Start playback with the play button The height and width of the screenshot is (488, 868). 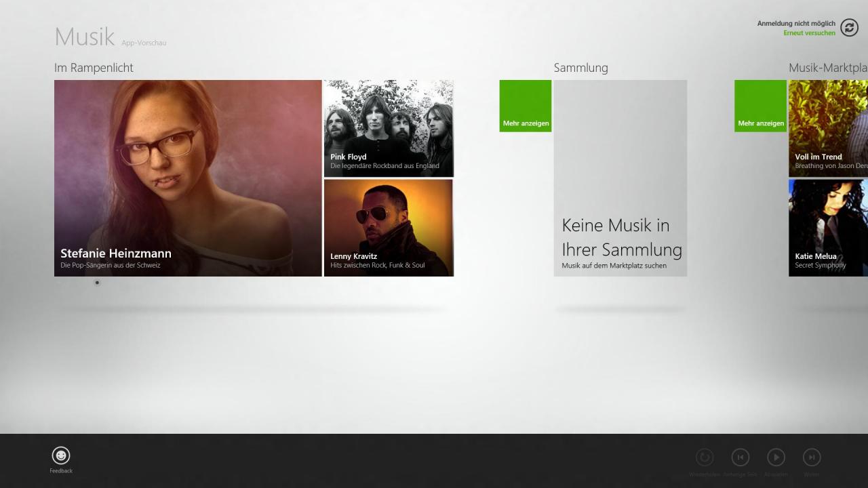pos(776,457)
